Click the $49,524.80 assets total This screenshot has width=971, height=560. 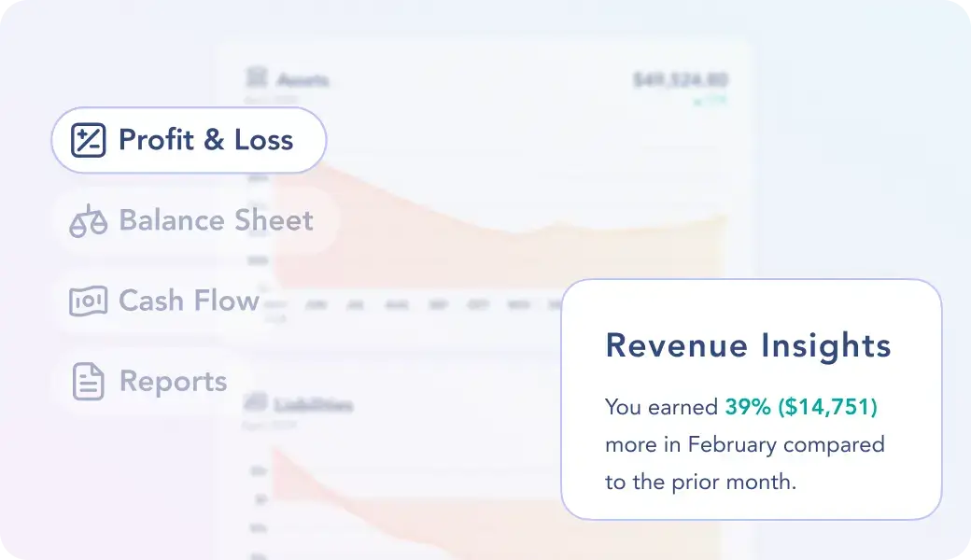pos(680,80)
